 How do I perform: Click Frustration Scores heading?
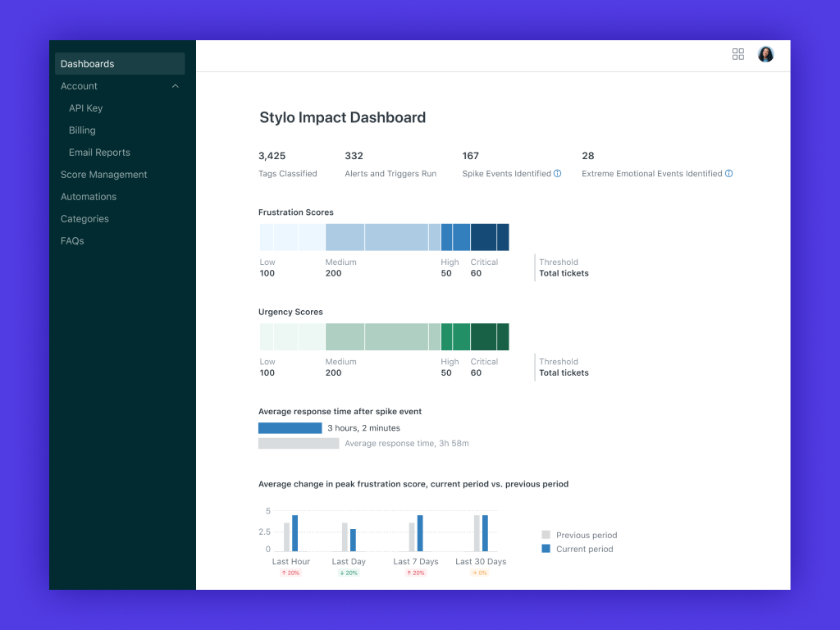tap(295, 212)
